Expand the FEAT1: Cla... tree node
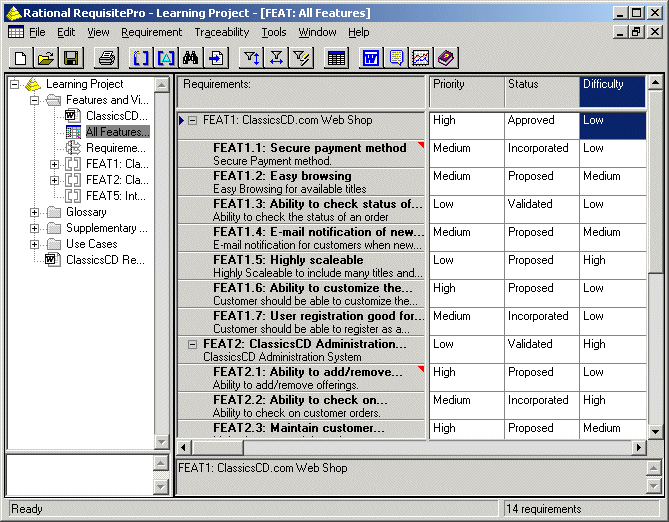The height and width of the screenshot is (522, 669). point(54,164)
